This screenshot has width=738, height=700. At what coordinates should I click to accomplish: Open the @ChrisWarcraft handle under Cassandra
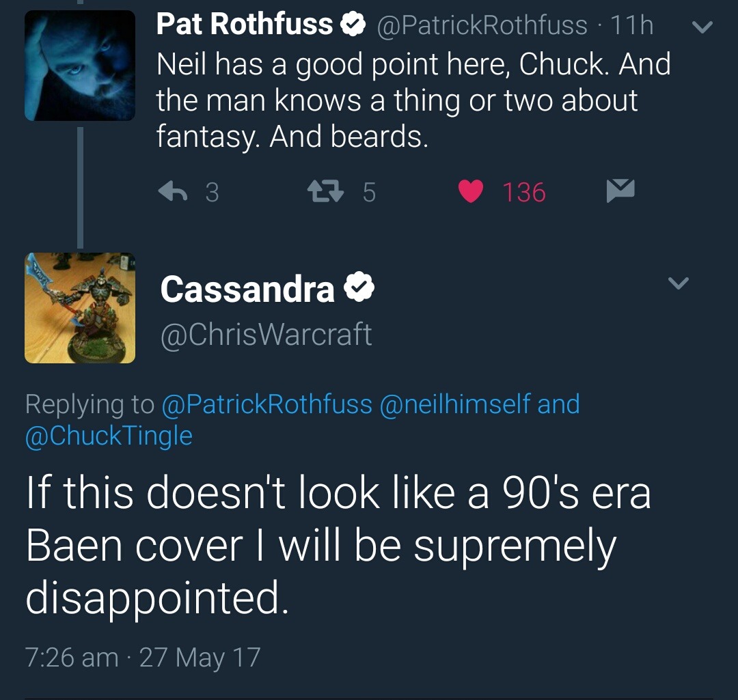pyautogui.click(x=266, y=334)
